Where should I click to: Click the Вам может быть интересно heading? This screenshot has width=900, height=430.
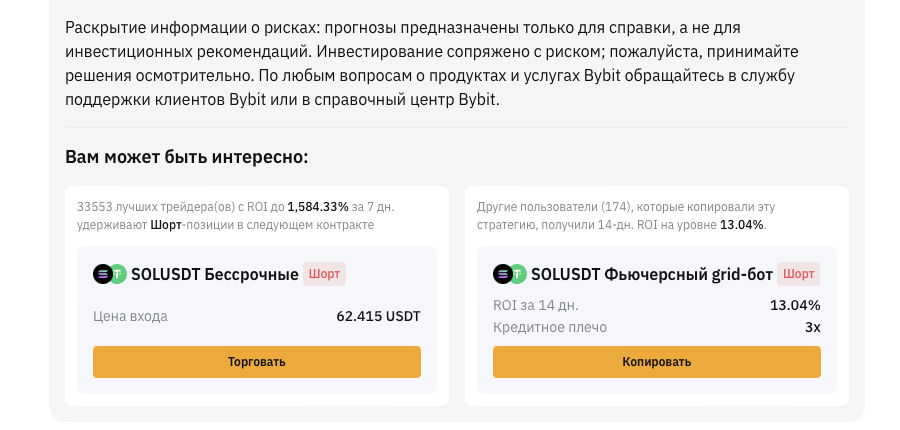click(x=187, y=157)
